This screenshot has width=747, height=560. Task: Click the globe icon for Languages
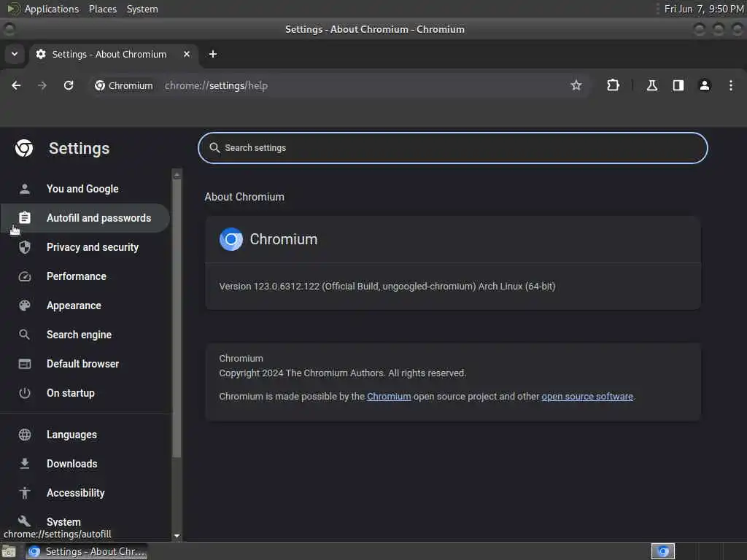[25, 435]
